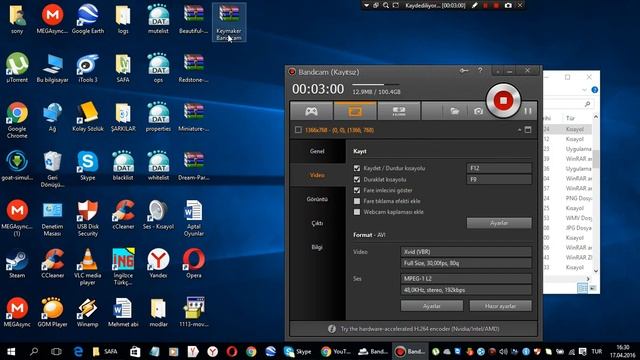Click the MPEG-1 L2 audio codec field

[x=466, y=278]
